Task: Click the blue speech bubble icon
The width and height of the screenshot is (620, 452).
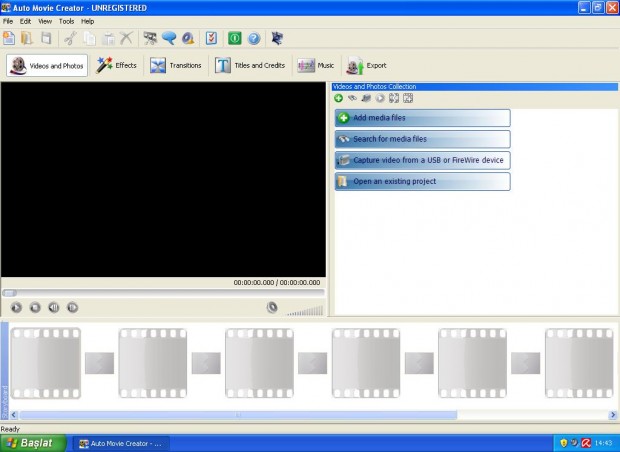Action: 169,38
